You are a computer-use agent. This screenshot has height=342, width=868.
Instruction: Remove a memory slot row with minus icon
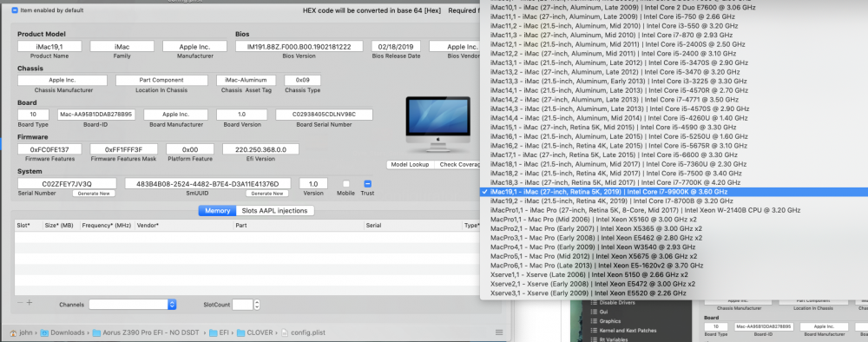20,303
